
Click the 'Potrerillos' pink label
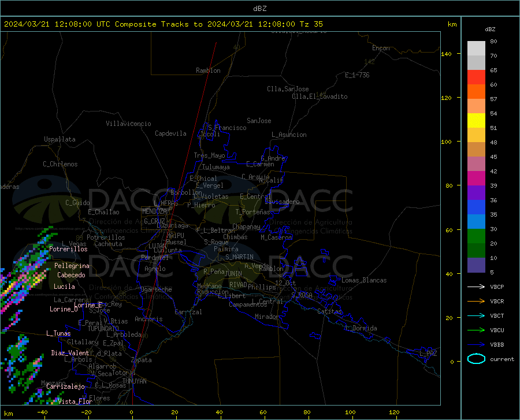pyautogui.click(x=68, y=249)
